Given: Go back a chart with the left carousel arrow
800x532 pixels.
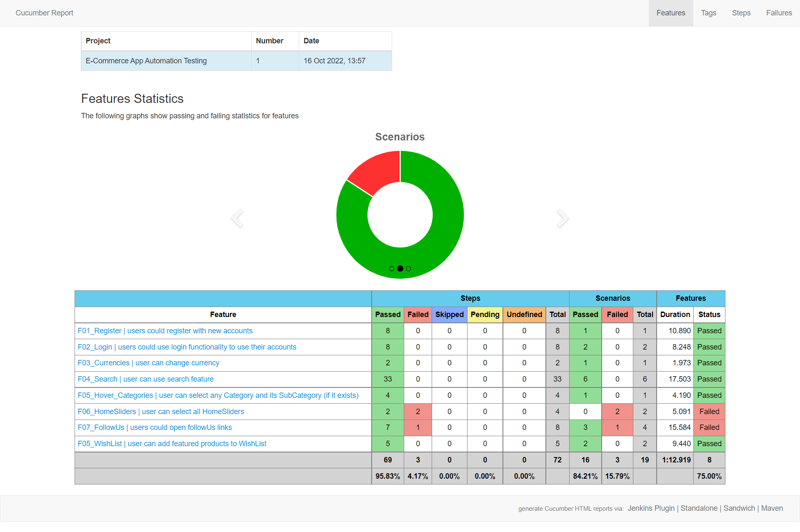Looking at the screenshot, I should [x=237, y=218].
